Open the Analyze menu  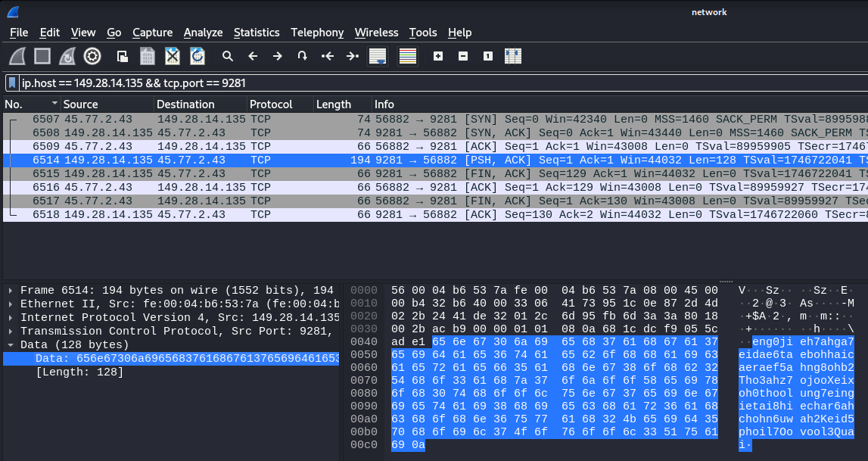[x=203, y=33]
